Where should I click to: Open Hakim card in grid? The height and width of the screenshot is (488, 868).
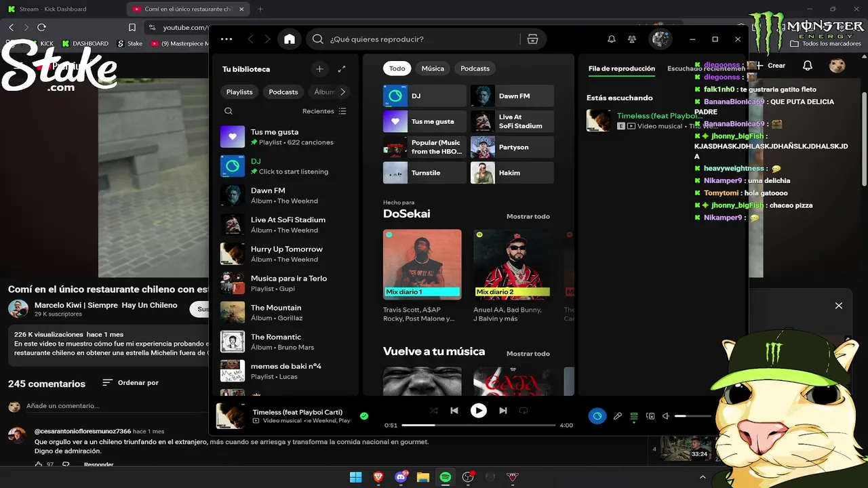click(x=512, y=173)
